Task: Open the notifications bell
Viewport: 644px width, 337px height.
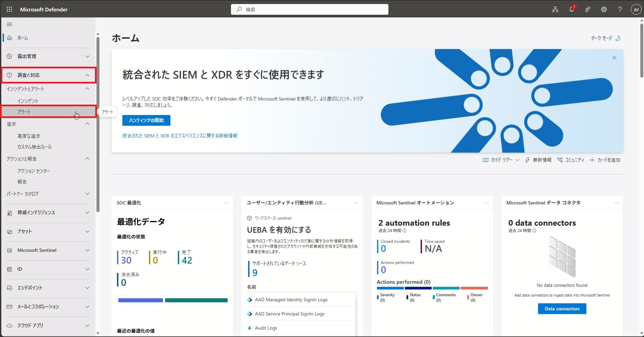Action: click(x=572, y=9)
